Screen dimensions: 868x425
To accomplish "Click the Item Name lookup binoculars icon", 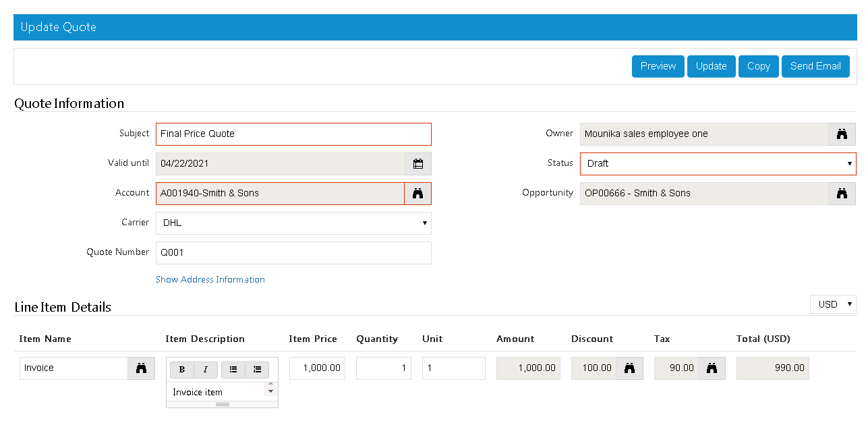I will tap(141, 368).
